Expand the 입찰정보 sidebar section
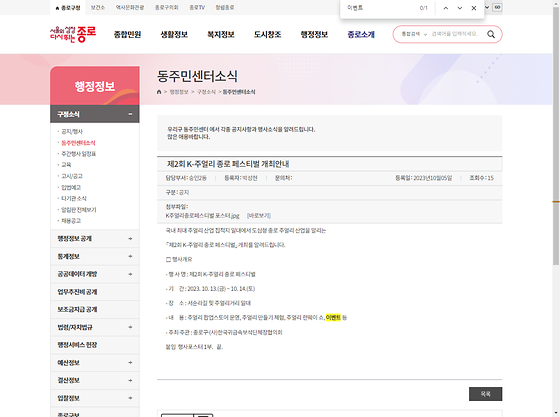560x417 pixels. (x=95, y=398)
